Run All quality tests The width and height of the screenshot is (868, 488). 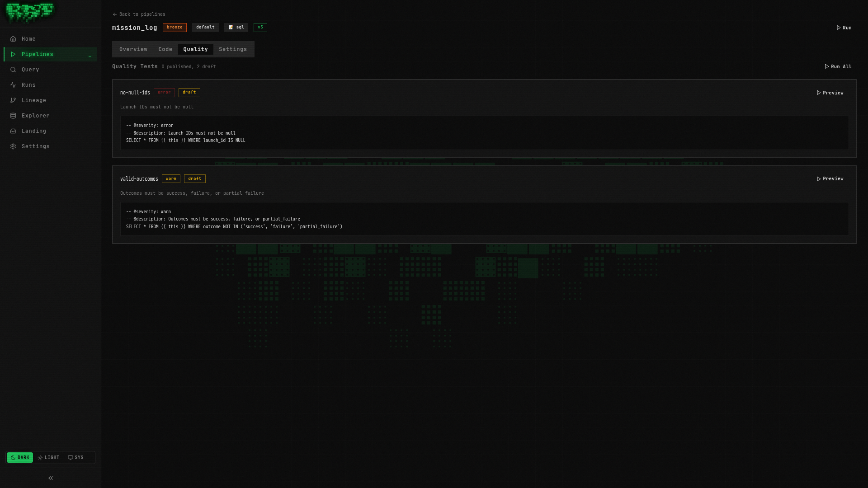(838, 66)
